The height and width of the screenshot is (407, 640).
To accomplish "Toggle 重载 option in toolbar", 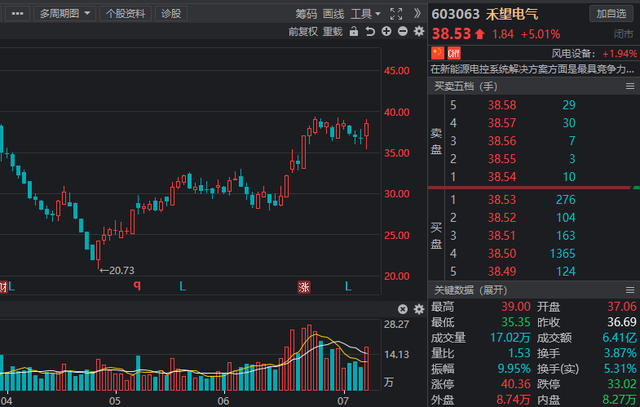I will (x=333, y=31).
